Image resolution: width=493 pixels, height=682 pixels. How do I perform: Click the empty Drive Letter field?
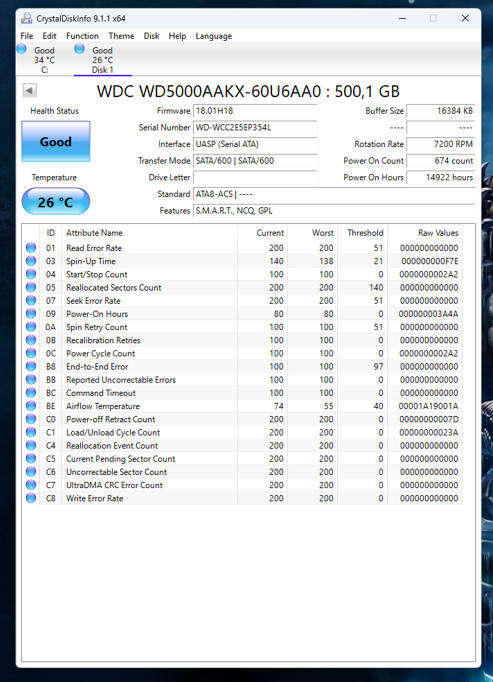(x=255, y=177)
